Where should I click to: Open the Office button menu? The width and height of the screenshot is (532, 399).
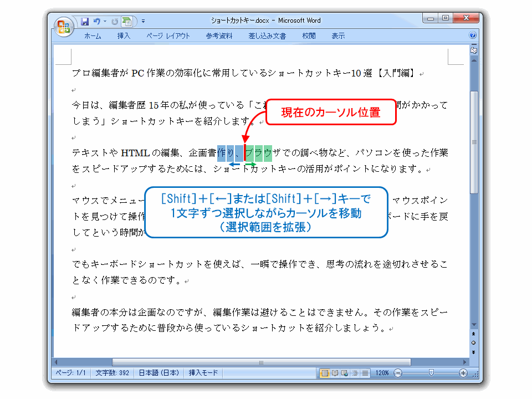click(63, 27)
